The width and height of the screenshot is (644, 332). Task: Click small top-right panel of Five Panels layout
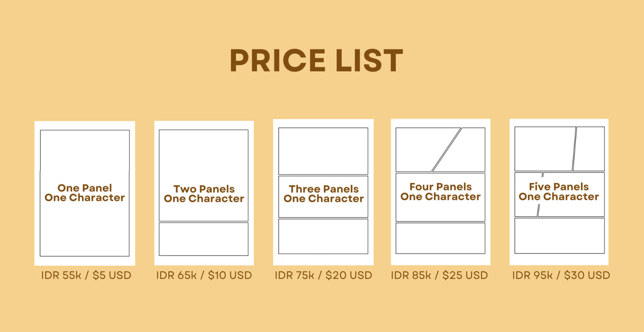[x=589, y=149]
